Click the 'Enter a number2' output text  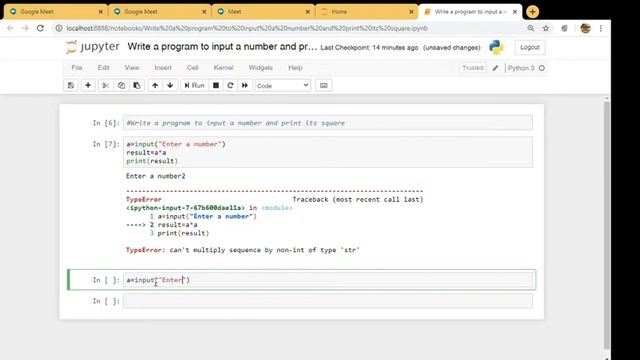(x=156, y=176)
